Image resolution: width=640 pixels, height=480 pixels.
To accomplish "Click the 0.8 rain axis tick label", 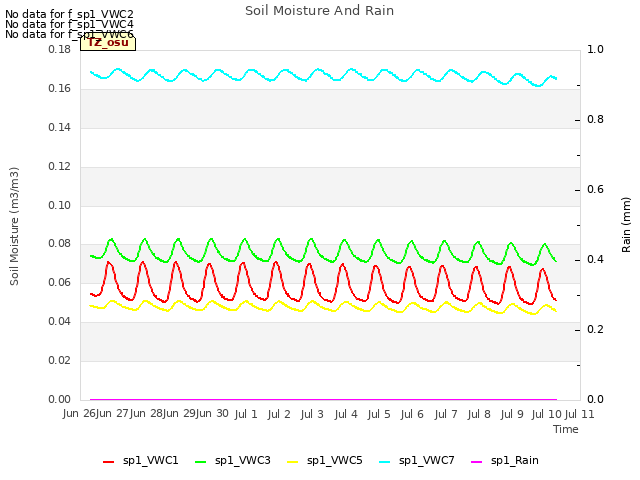I will (x=595, y=119).
